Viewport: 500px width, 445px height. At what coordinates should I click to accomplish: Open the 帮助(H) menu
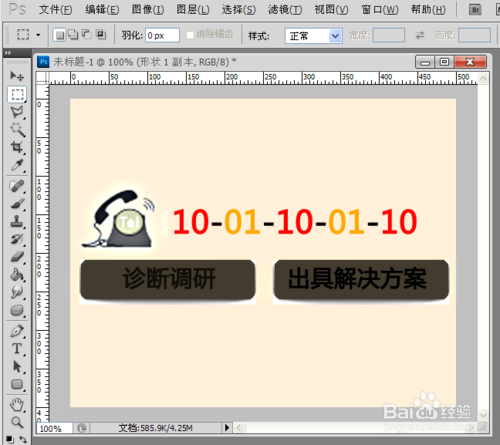click(428, 10)
